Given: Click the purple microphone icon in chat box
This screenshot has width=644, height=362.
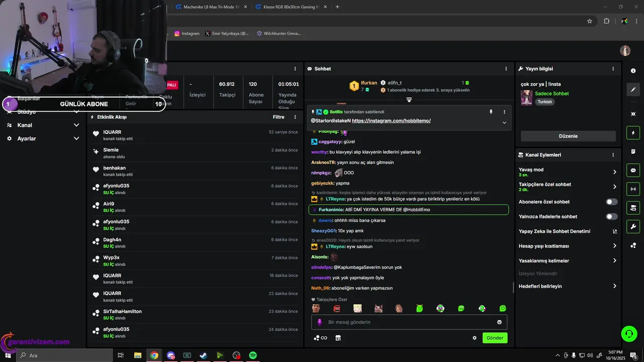Looking at the screenshot, I should click(319, 322).
